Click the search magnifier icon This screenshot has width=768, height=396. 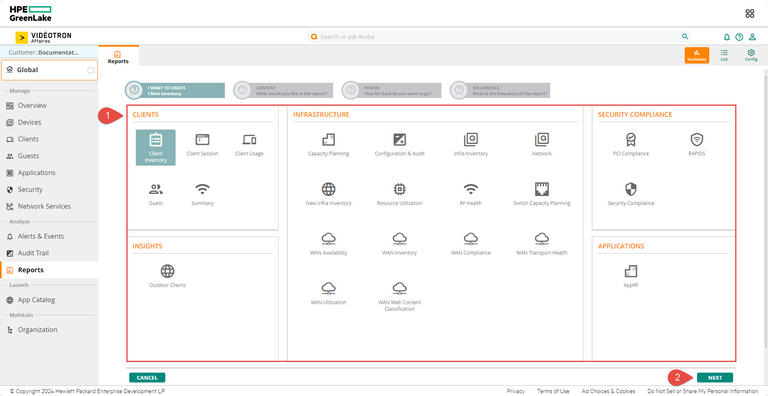[685, 36]
